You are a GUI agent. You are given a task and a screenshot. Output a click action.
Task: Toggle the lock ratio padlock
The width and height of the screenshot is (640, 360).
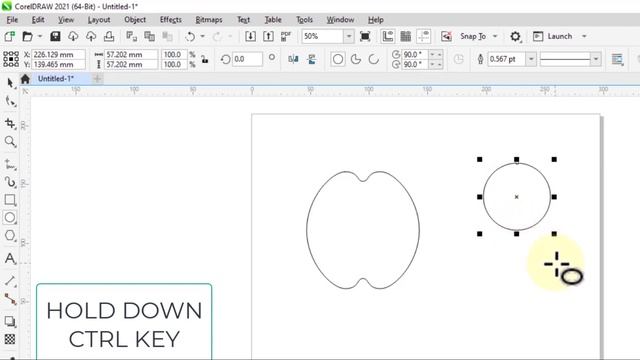click(x=204, y=59)
